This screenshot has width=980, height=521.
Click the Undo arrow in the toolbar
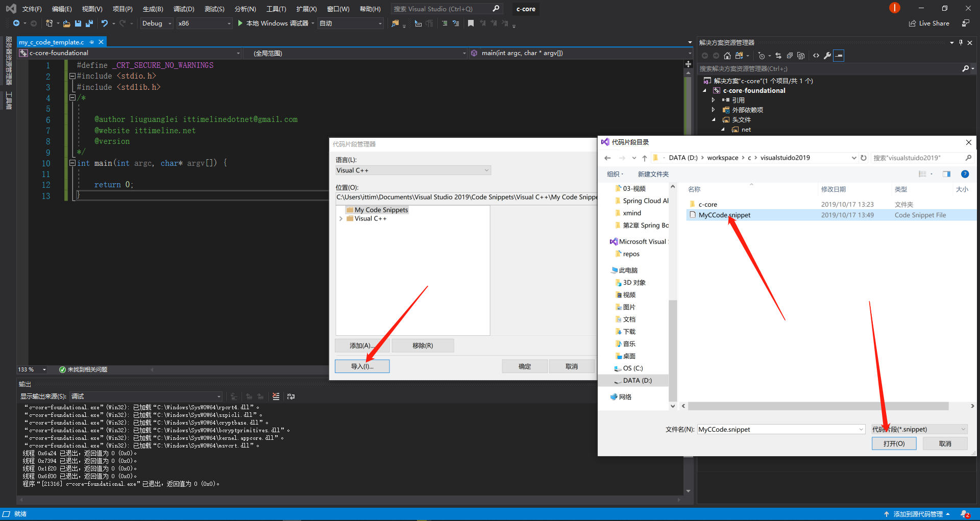click(x=105, y=23)
